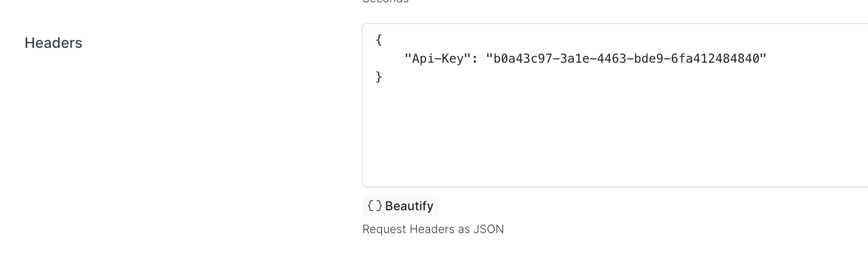Viewport: 868px width, 253px height.
Task: Focus the Headers JSON text area
Action: (614, 131)
